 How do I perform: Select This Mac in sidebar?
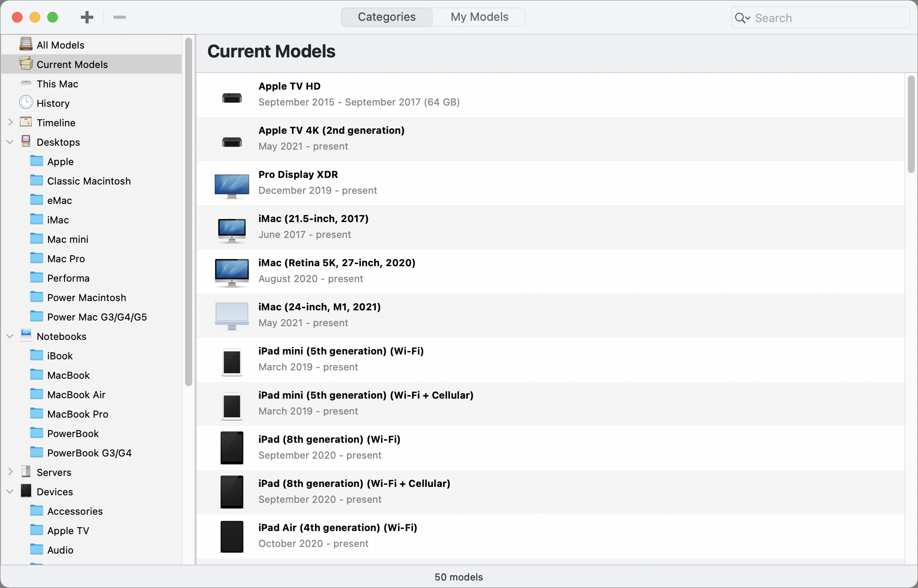91,83
